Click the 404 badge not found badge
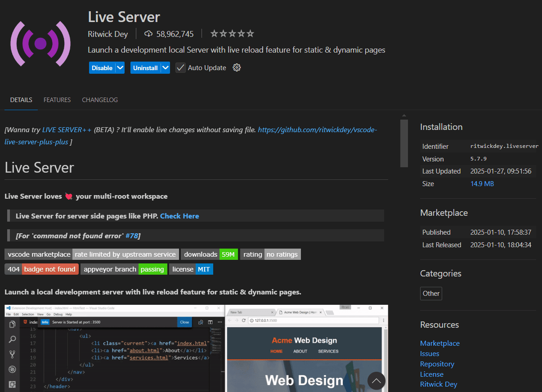This screenshot has height=392, width=542. click(x=41, y=269)
